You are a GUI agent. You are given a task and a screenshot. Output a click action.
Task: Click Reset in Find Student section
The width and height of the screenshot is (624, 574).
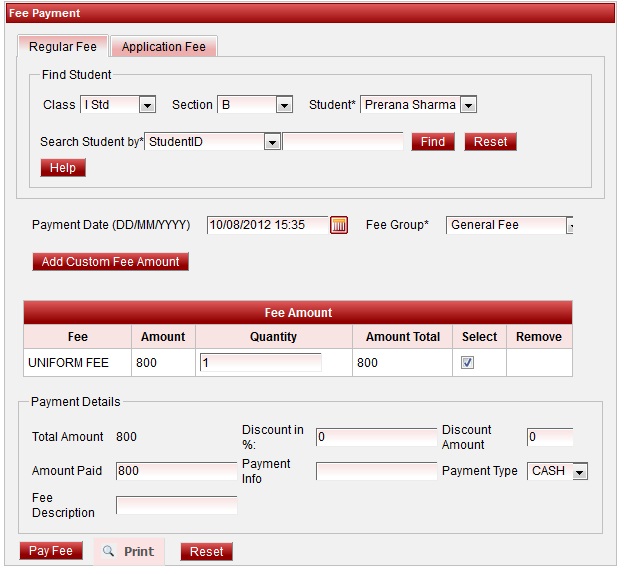pos(490,142)
